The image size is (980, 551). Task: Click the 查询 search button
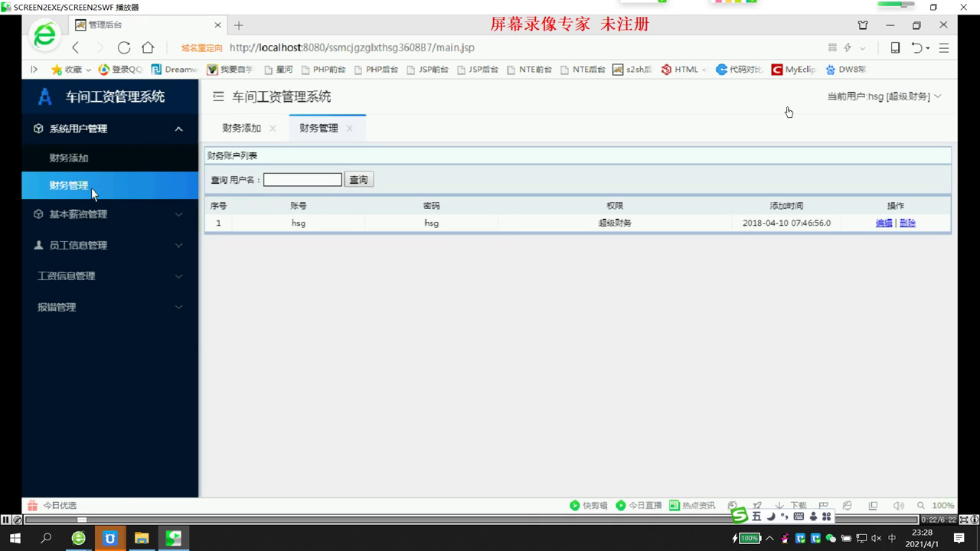358,180
